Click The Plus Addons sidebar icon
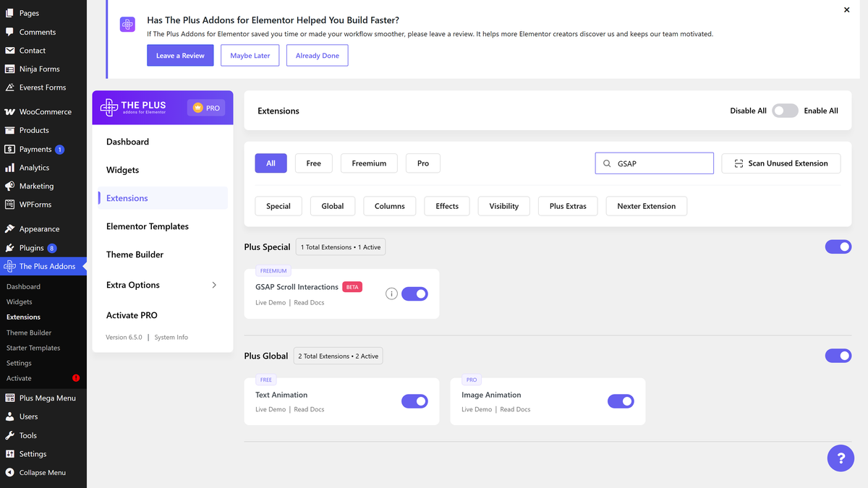Viewport: 868px width, 488px height. (x=9, y=266)
